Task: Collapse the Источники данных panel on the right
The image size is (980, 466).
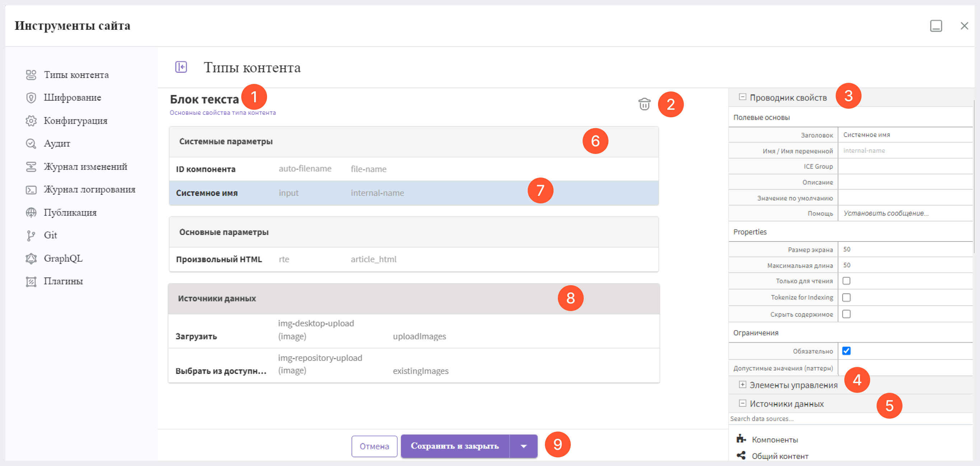Action: (742, 403)
